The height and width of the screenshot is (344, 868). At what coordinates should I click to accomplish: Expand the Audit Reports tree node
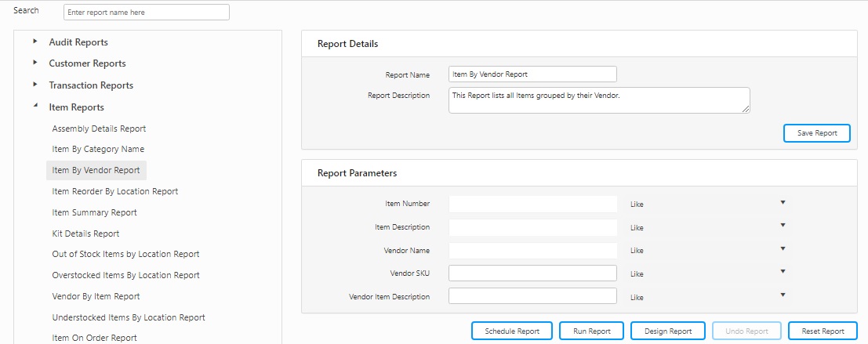pyautogui.click(x=35, y=42)
